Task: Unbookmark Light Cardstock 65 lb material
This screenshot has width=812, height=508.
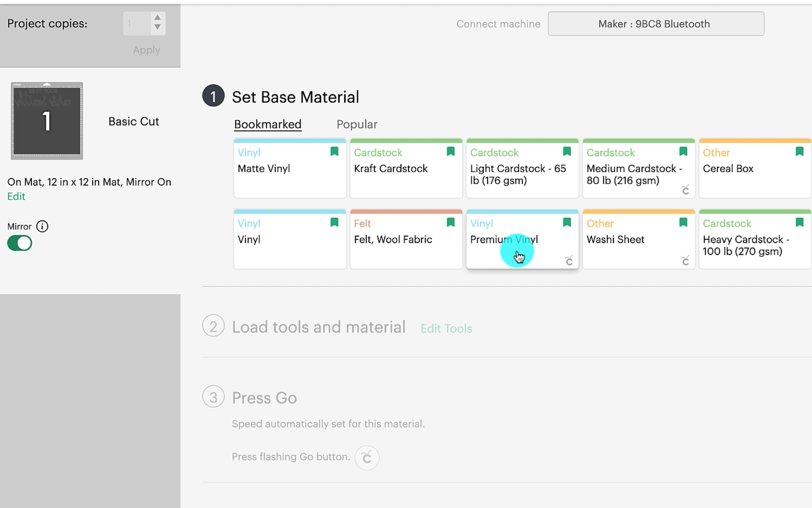Action: click(x=567, y=151)
